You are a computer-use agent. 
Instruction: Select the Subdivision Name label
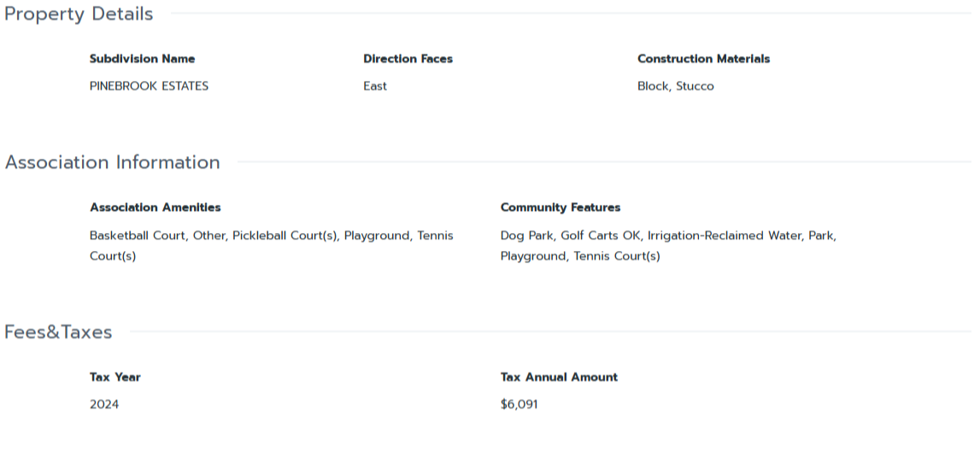pos(142,59)
